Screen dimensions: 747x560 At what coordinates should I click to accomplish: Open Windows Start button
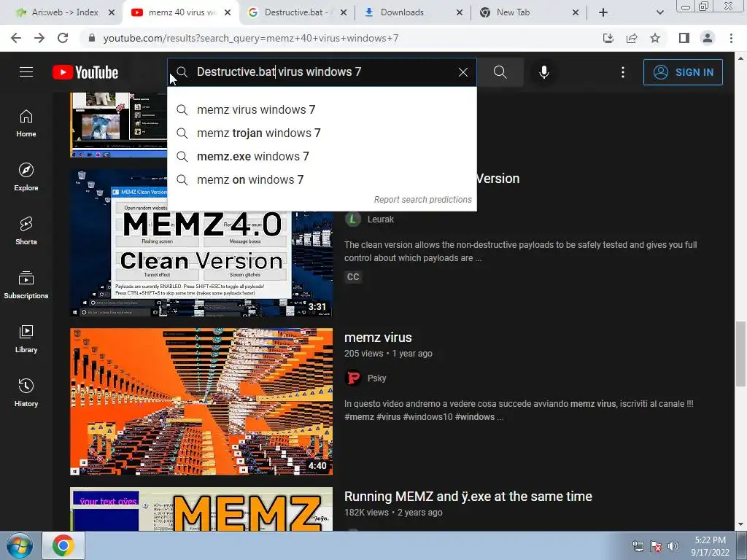pyautogui.click(x=19, y=545)
